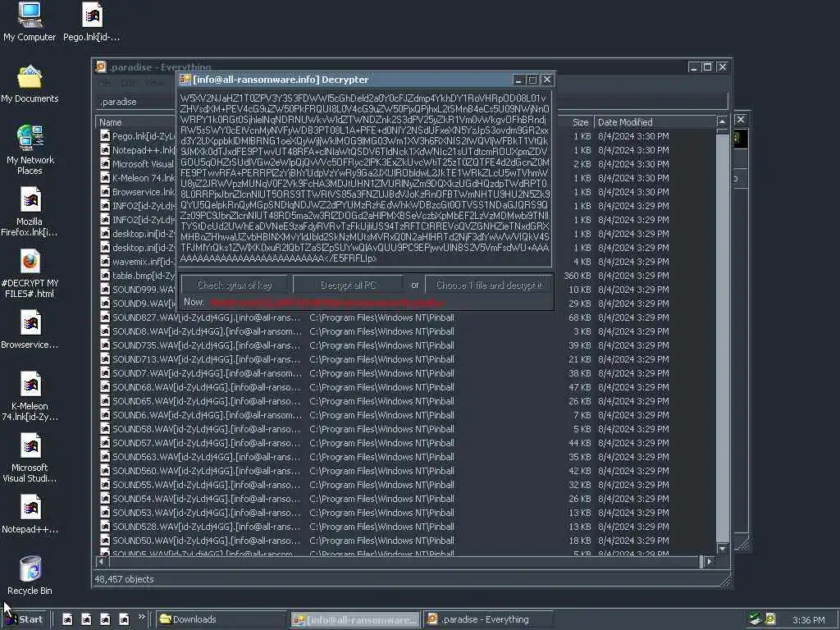Click the Decrypter window title bar icon
The height and width of the screenshot is (630, 840).
pos(185,80)
